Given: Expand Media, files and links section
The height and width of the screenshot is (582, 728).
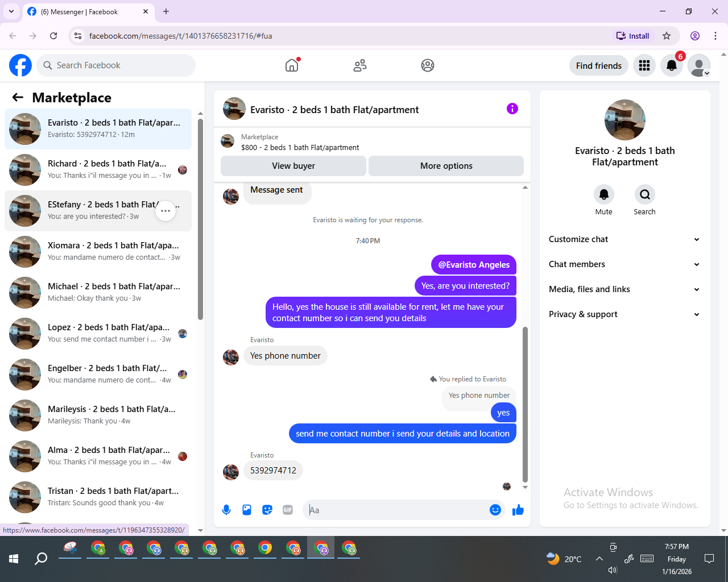Looking at the screenshot, I should 624,289.
